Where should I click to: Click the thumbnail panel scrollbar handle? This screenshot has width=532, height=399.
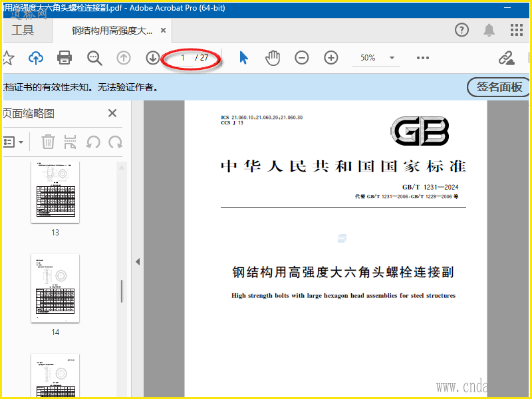[122, 291]
